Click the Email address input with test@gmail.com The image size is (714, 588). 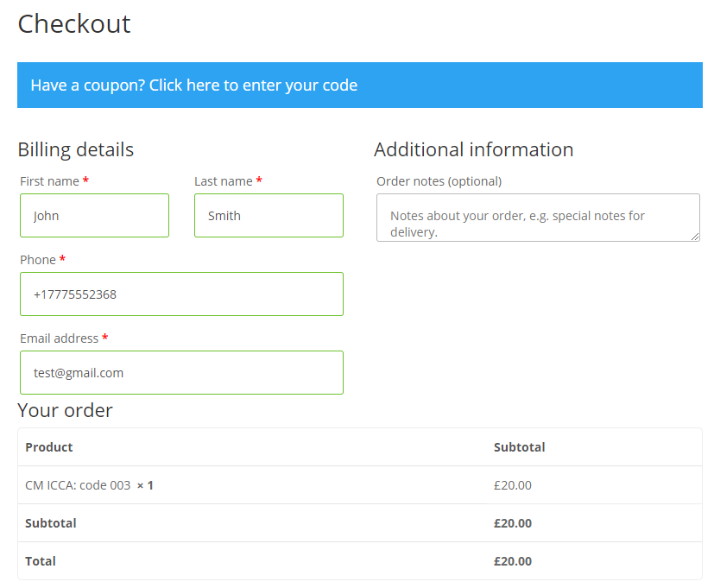tap(181, 372)
